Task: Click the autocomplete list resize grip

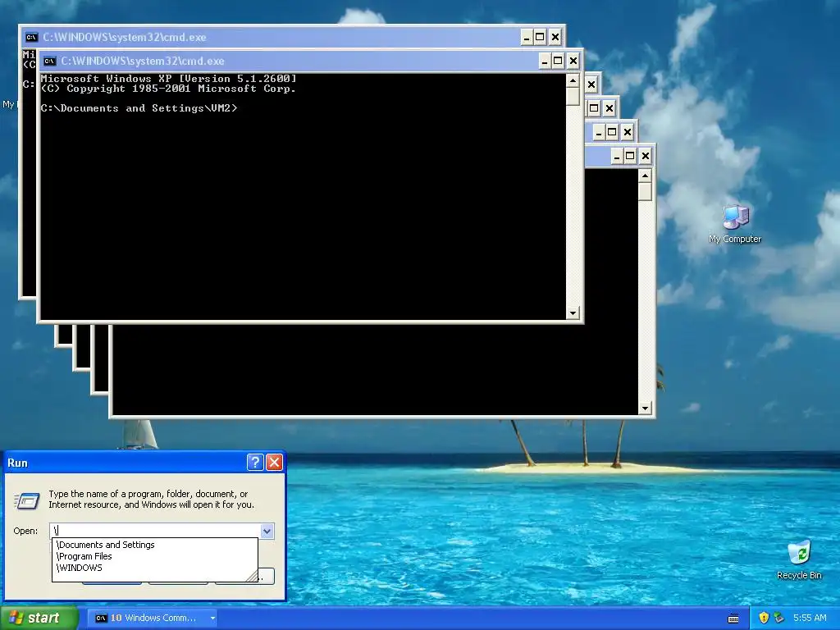Action: (252, 576)
